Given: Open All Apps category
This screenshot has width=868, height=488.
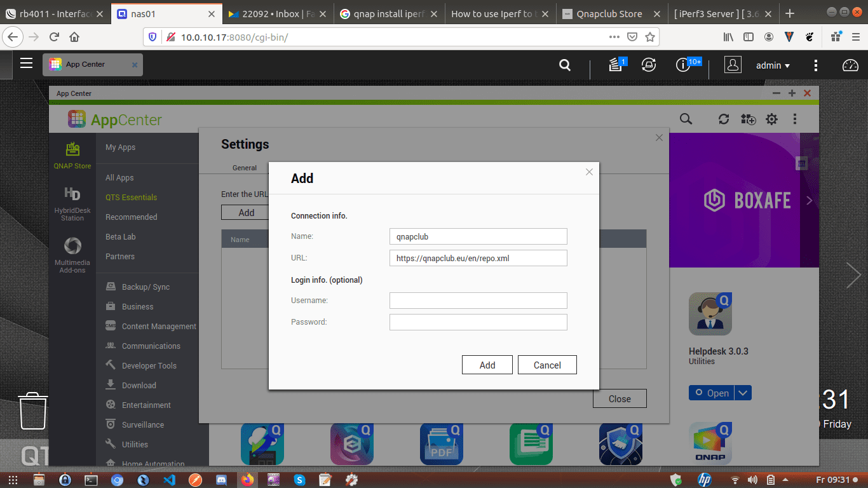Looking at the screenshot, I should point(119,178).
